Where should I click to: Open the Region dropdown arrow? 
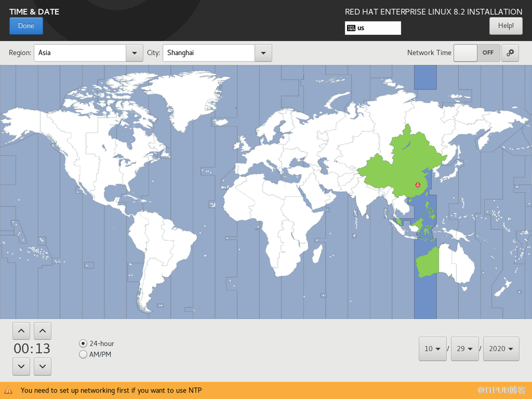point(135,53)
